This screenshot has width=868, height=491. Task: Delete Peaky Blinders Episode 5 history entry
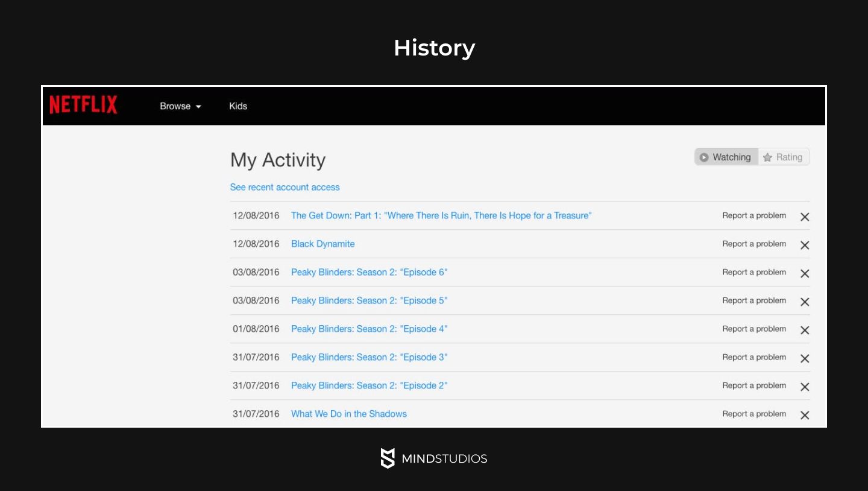pyautogui.click(x=805, y=302)
